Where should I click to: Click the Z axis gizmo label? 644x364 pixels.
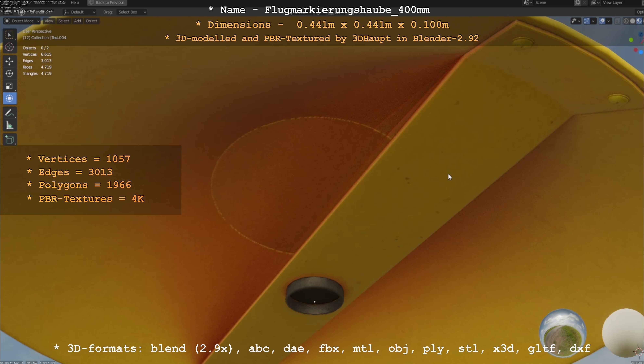pos(641,34)
